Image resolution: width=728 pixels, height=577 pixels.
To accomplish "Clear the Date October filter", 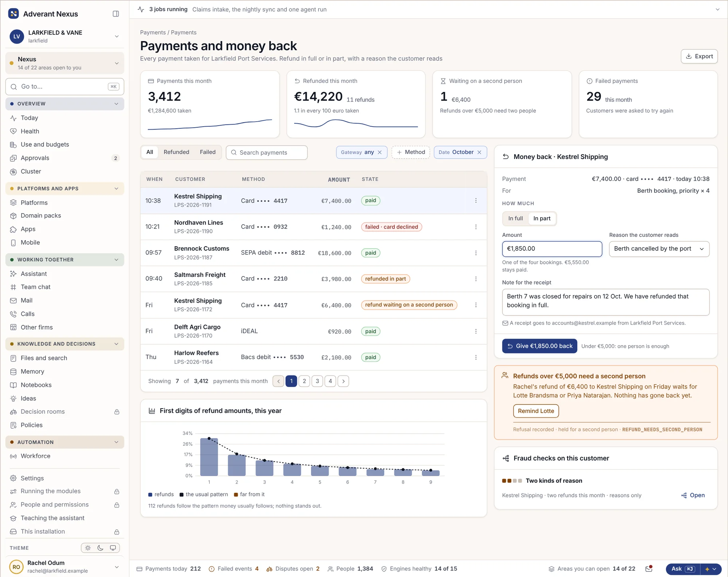I will click(479, 152).
